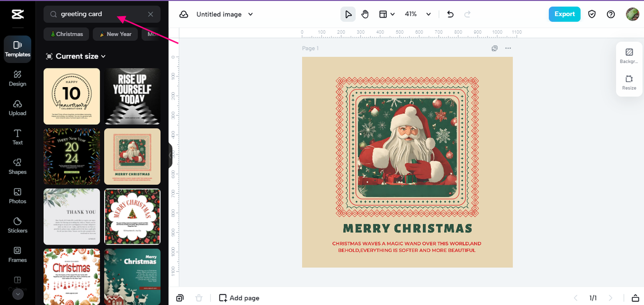Click the delete page trash icon

199,298
